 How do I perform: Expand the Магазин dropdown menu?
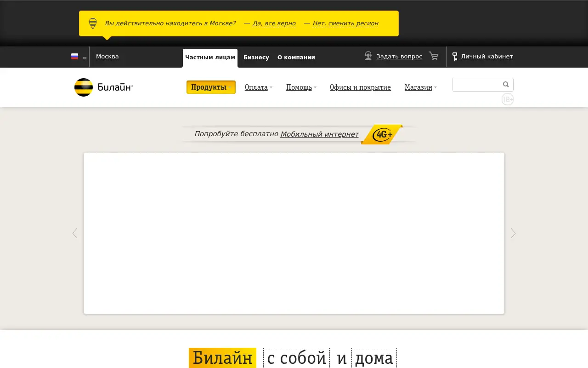click(421, 87)
